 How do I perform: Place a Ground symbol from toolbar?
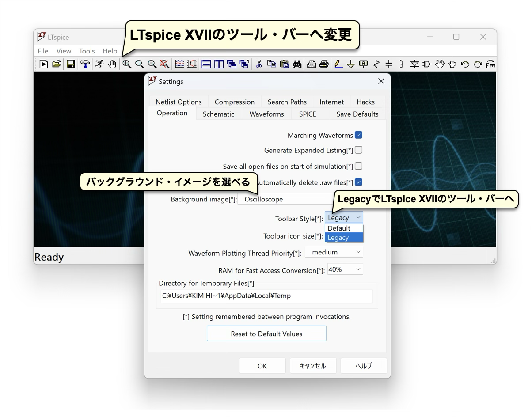pos(351,64)
